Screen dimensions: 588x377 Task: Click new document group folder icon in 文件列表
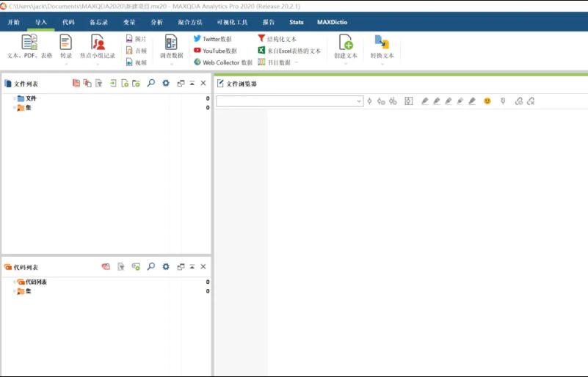(x=136, y=83)
